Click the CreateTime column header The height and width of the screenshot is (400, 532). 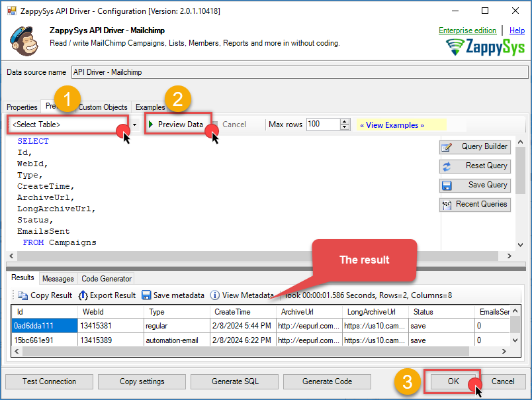(243, 312)
